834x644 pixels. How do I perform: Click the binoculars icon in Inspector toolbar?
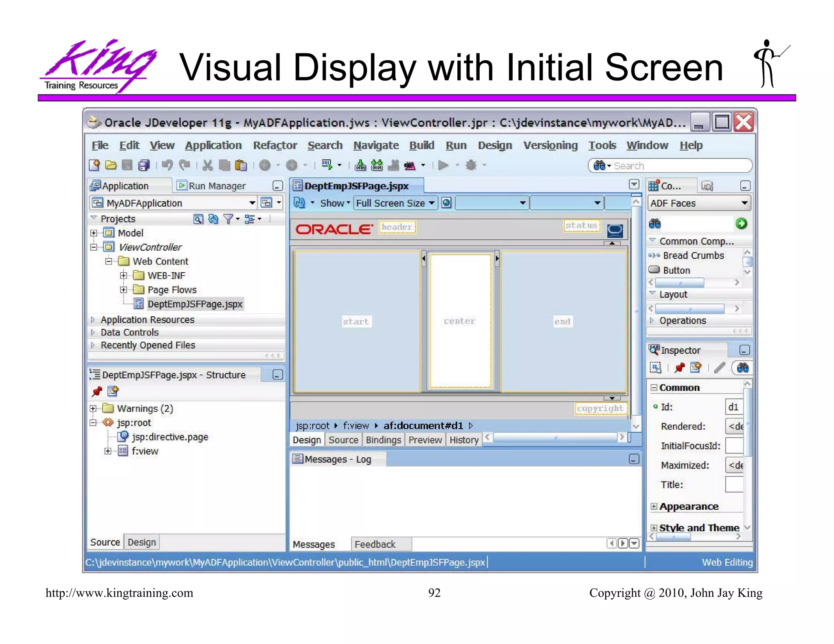(743, 368)
